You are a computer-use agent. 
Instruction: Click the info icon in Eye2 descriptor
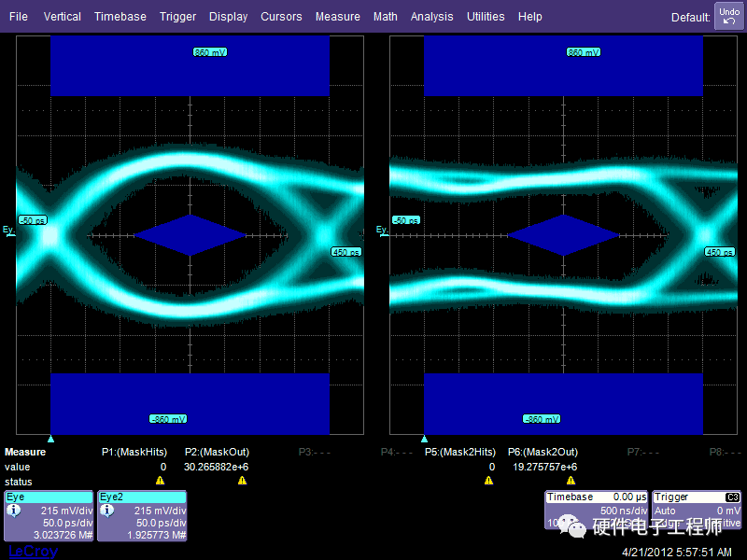click(107, 511)
